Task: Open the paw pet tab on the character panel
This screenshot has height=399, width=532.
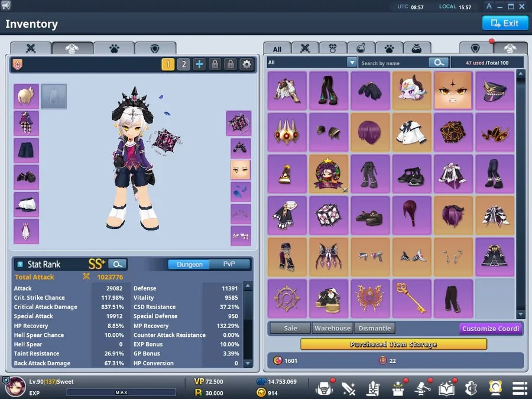Action: click(113, 48)
